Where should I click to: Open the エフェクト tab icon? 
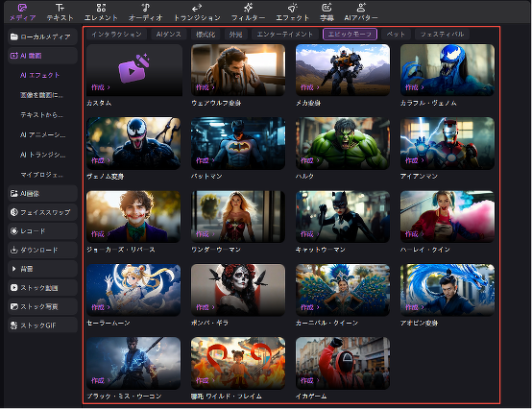click(x=292, y=8)
